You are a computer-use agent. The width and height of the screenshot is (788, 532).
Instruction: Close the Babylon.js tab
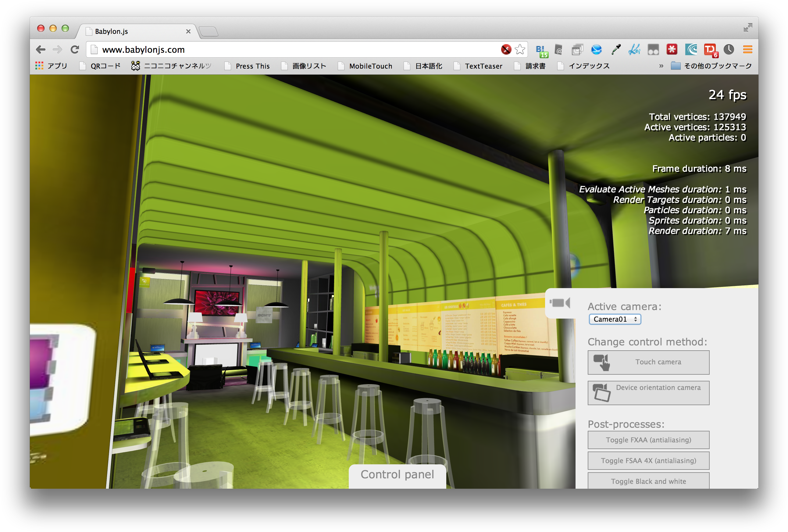[x=188, y=31]
